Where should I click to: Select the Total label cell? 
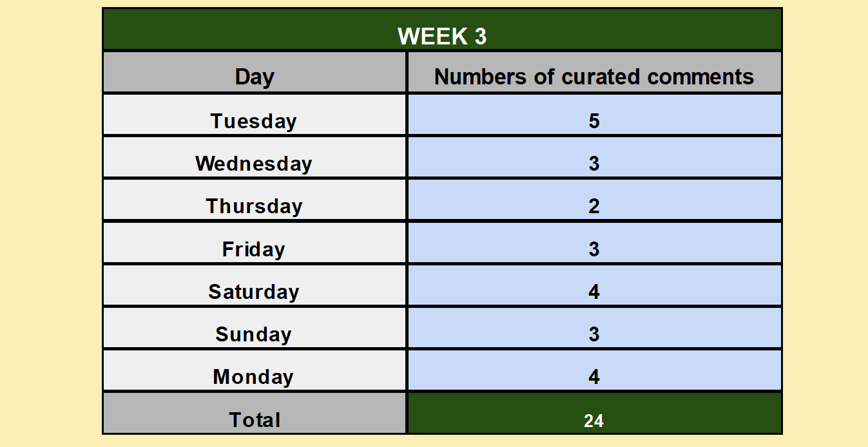pyautogui.click(x=255, y=413)
